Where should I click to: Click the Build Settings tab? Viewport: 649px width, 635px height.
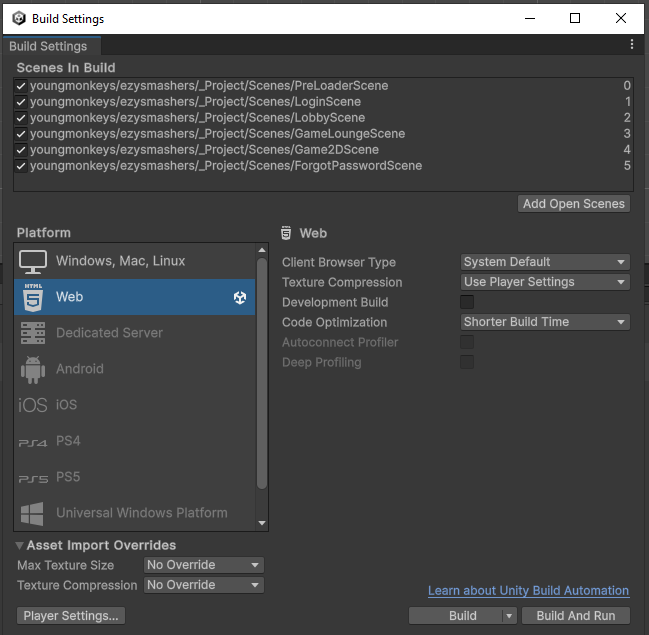pos(48,46)
